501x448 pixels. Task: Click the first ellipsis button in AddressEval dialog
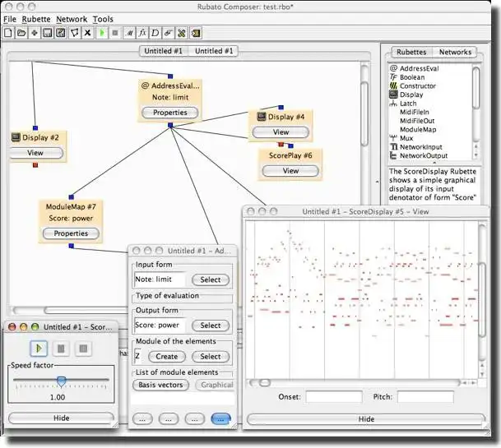pyautogui.click(x=142, y=419)
